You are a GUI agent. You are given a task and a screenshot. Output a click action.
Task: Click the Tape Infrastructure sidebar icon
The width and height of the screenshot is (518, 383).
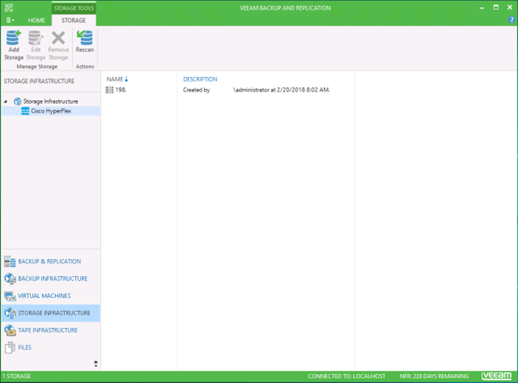10,330
